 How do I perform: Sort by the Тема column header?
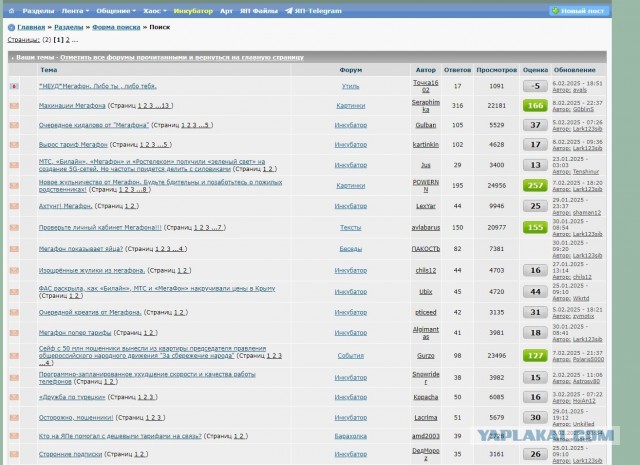[x=49, y=70]
